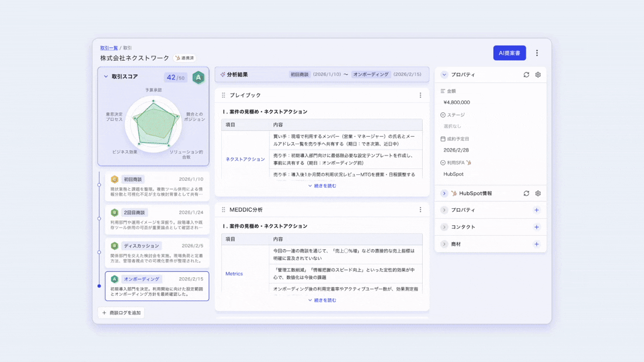Click the plus icon next to コンタクト
Screen dimensions: 644x362
[x=536, y=227]
